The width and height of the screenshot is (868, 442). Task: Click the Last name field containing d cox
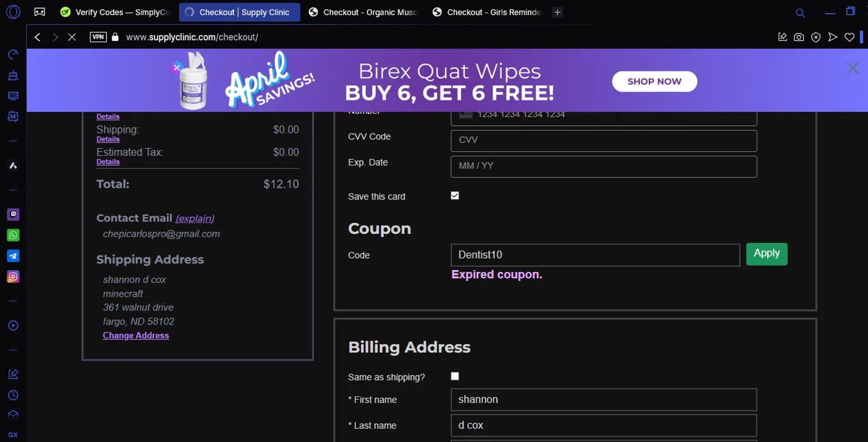point(604,425)
